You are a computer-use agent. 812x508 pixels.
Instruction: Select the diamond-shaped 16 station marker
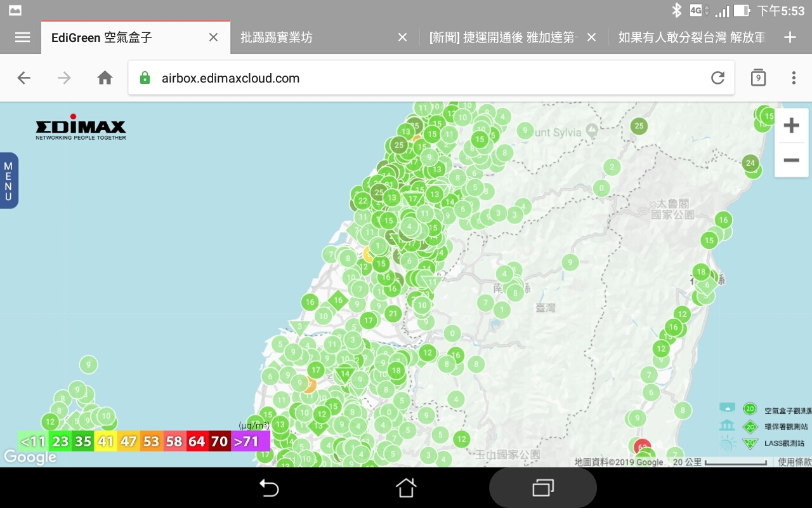337,300
